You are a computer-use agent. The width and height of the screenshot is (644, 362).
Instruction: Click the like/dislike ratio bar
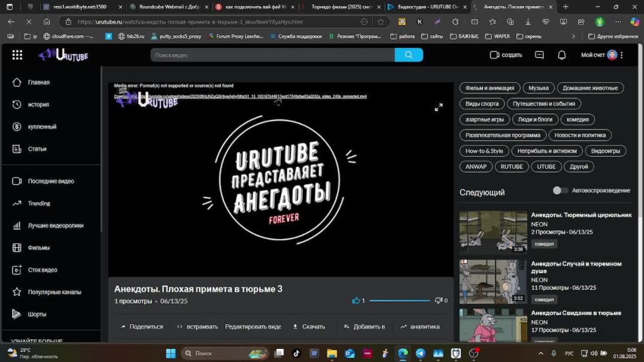tap(400, 301)
